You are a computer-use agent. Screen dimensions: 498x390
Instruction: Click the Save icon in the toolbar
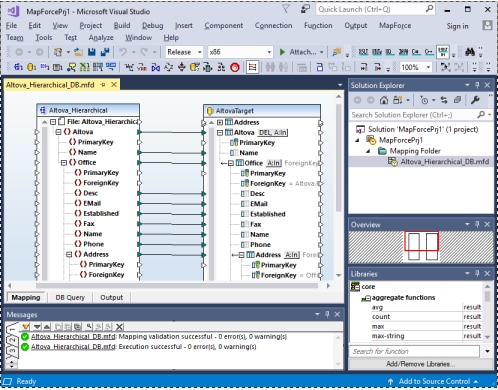pos(92,52)
